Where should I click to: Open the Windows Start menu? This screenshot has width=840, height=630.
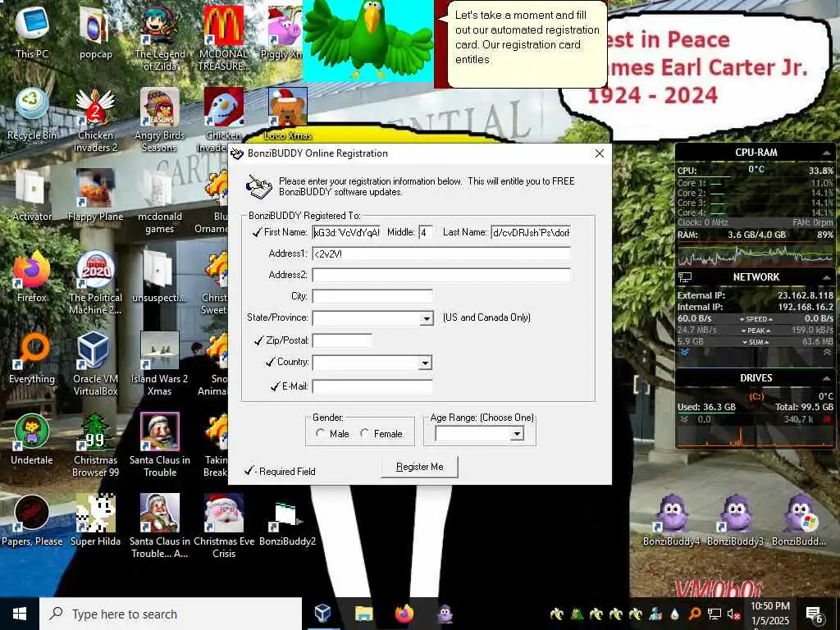(20, 614)
